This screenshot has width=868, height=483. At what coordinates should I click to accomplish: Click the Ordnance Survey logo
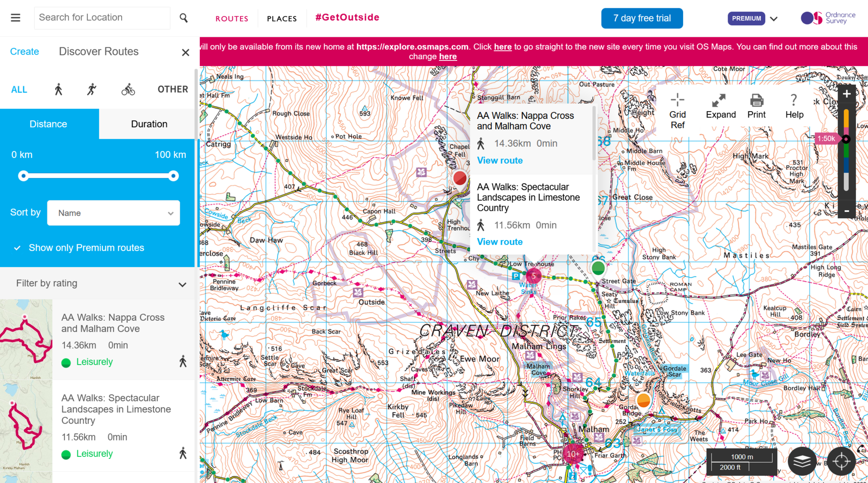tap(828, 18)
